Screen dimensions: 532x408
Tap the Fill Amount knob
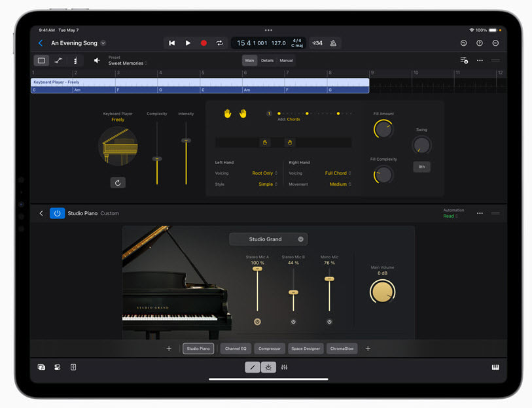click(383, 129)
